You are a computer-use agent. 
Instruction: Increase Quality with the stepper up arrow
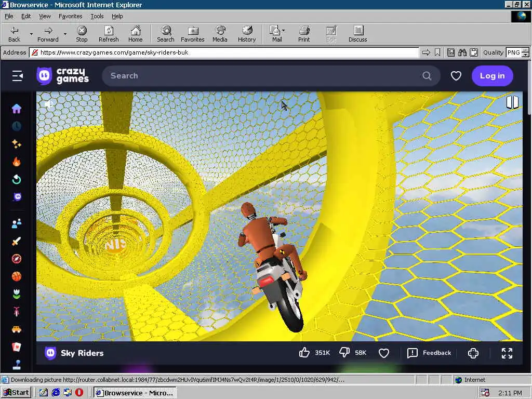point(525,50)
